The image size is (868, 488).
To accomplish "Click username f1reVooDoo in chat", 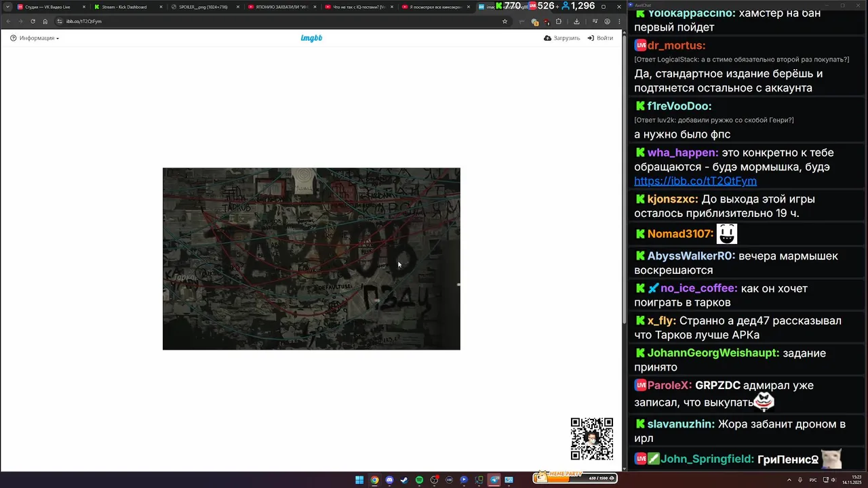I will (x=679, y=106).
